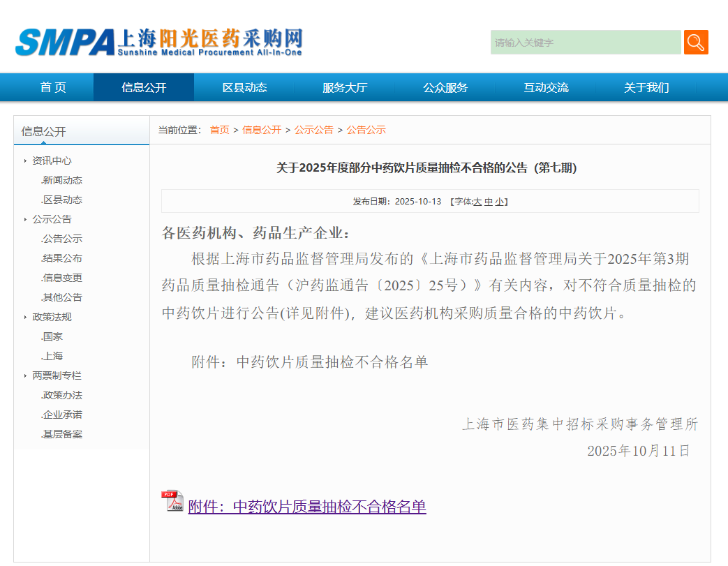Set font size to 大
This screenshot has height=566, width=728.
(x=477, y=202)
